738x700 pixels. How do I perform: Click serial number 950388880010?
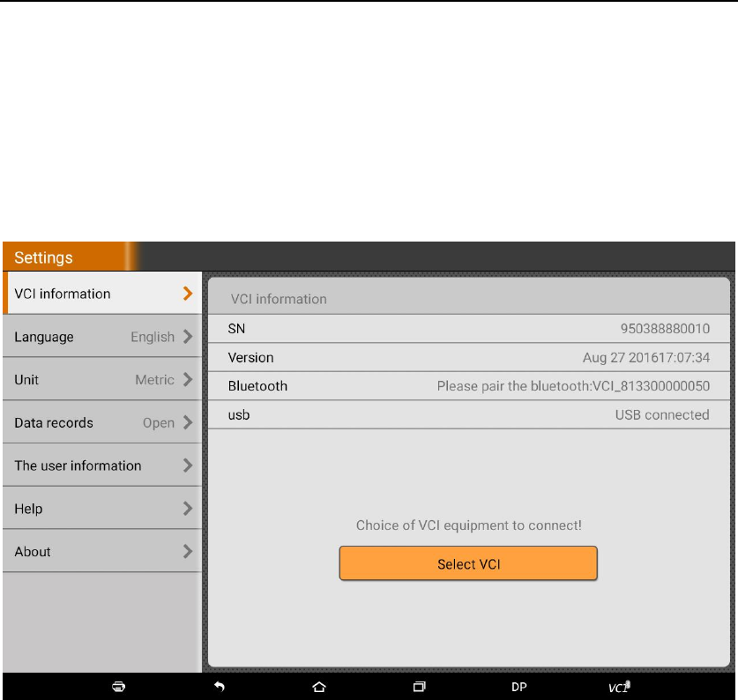click(x=665, y=329)
